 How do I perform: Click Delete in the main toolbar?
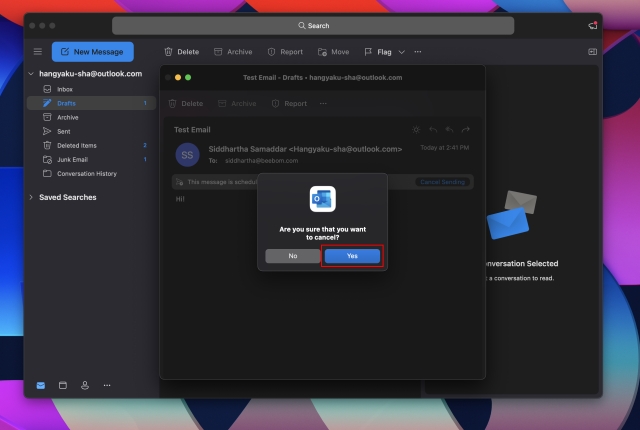click(x=182, y=52)
